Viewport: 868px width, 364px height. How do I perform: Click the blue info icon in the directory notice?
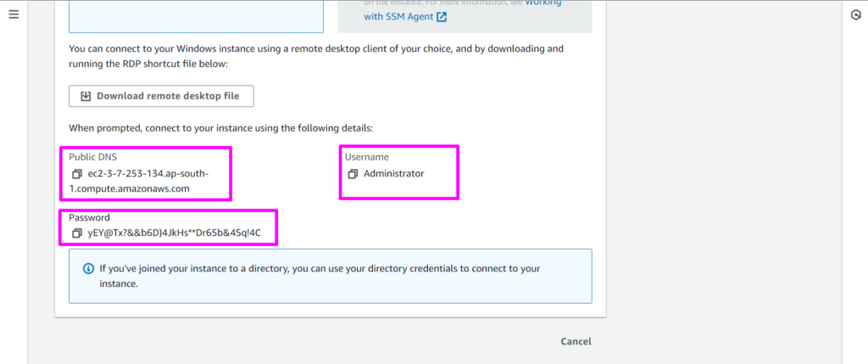[88, 269]
